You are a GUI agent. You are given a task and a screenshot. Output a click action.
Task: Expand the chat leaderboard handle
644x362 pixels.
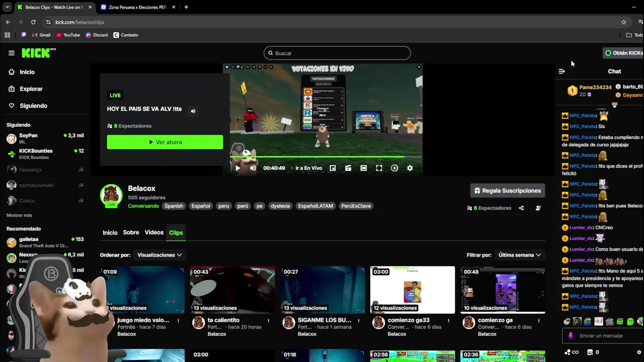tap(614, 105)
